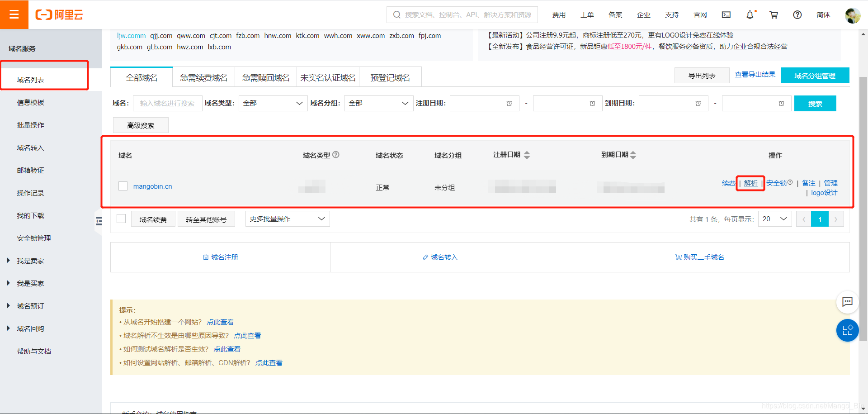Screen dimensions: 868x414
Task: Click the 安全锁 help icon
Action: [x=790, y=182]
